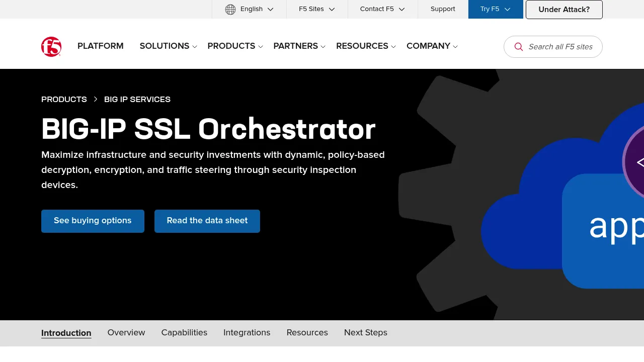
Task: Expand the Try F5 dropdown
Action: (496, 9)
